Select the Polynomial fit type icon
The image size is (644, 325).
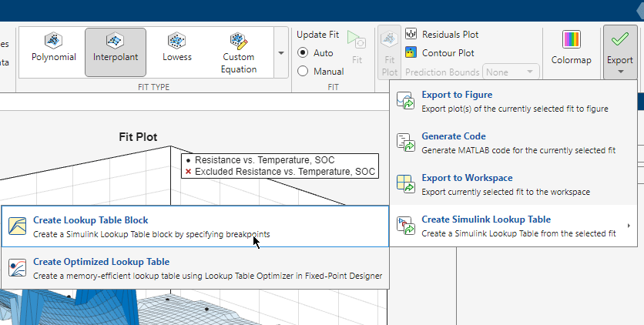(54, 40)
